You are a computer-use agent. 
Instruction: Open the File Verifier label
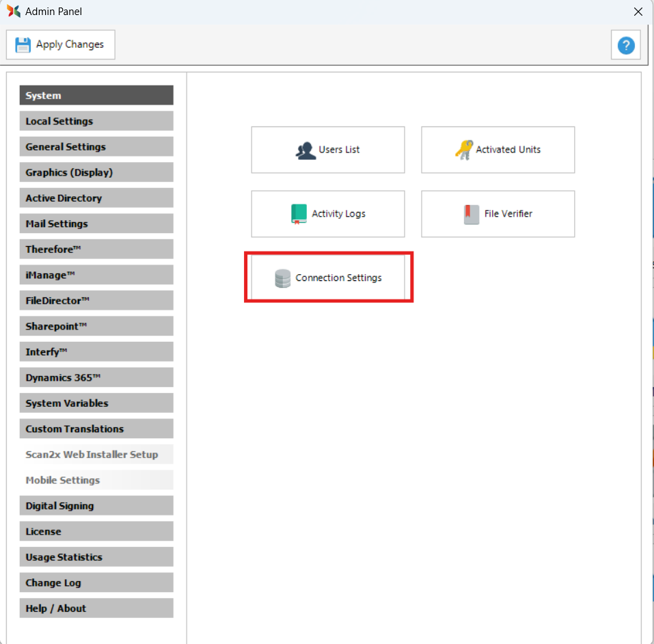[508, 214]
